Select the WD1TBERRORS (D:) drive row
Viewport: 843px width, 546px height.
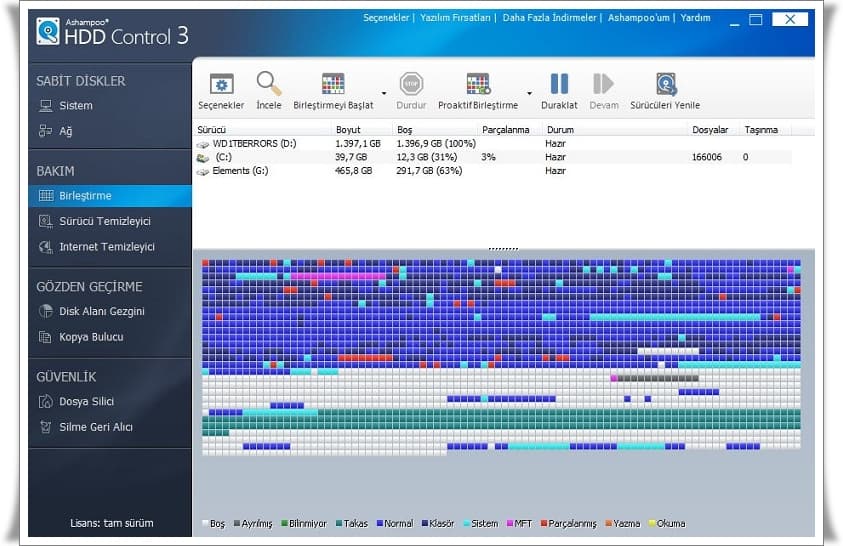(x=494, y=143)
